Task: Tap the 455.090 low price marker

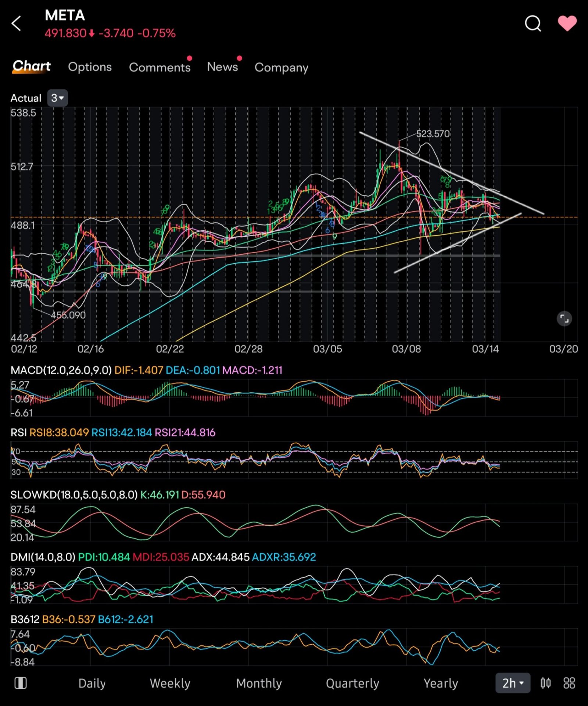Action: 68,315
